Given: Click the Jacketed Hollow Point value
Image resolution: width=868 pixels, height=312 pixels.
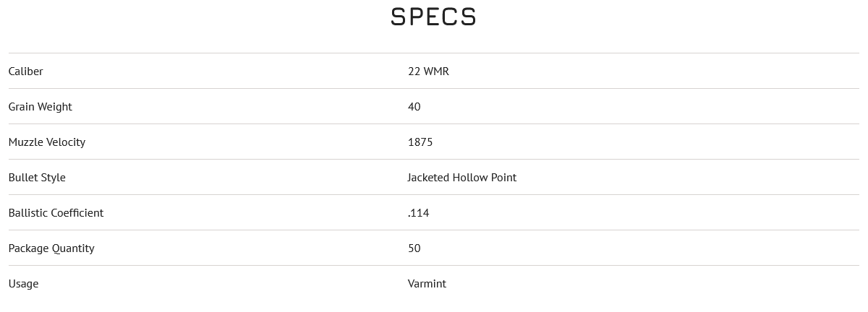Looking at the screenshot, I should click(x=461, y=177).
